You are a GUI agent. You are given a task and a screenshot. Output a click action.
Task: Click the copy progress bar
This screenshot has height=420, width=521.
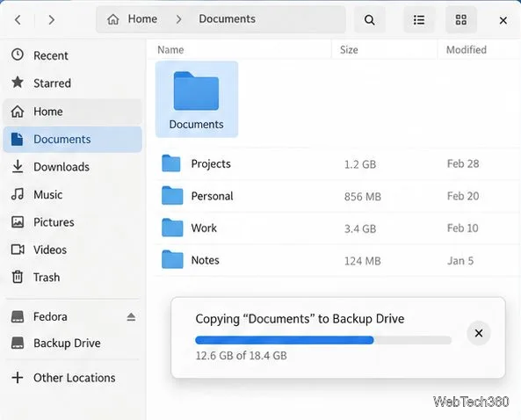323,340
